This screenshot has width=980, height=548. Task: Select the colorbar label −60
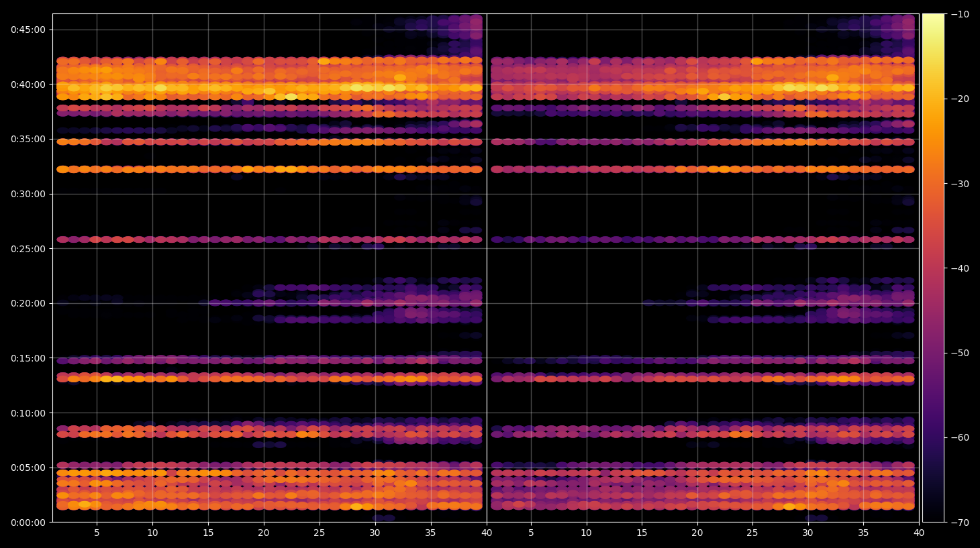pyautogui.click(x=960, y=437)
